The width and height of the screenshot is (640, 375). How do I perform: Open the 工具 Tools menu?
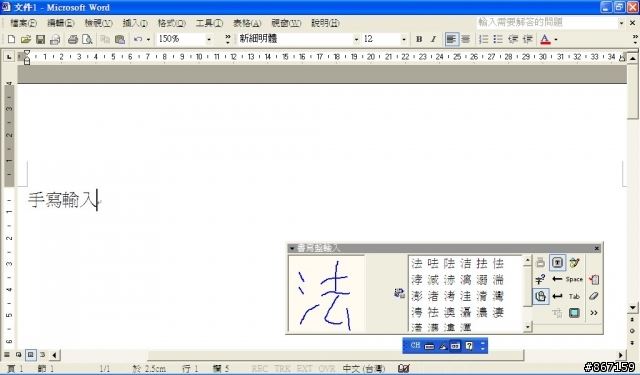pyautogui.click(x=209, y=23)
